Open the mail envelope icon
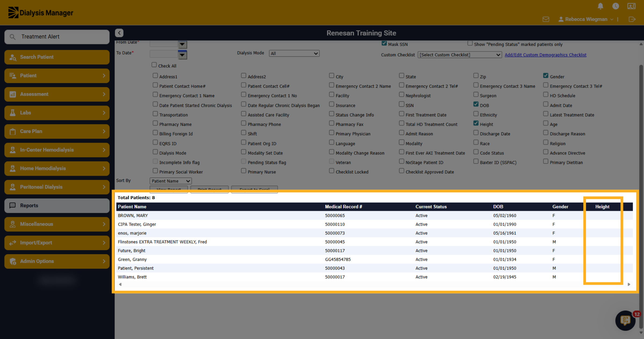 pos(546,19)
